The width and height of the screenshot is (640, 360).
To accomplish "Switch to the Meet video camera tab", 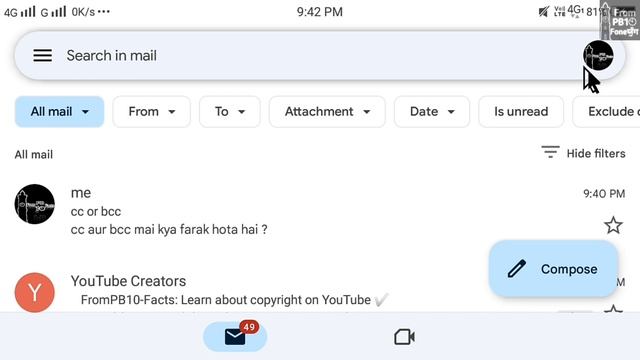I will click(x=404, y=337).
